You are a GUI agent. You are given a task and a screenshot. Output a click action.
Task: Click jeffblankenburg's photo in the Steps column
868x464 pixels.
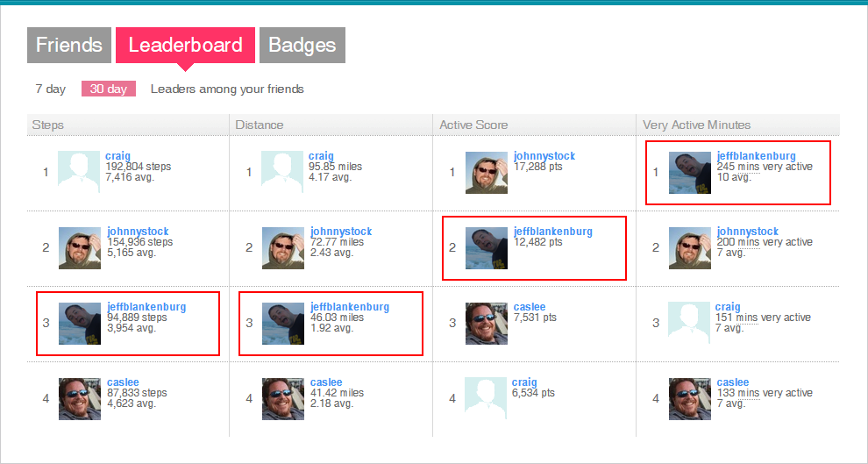click(80, 324)
